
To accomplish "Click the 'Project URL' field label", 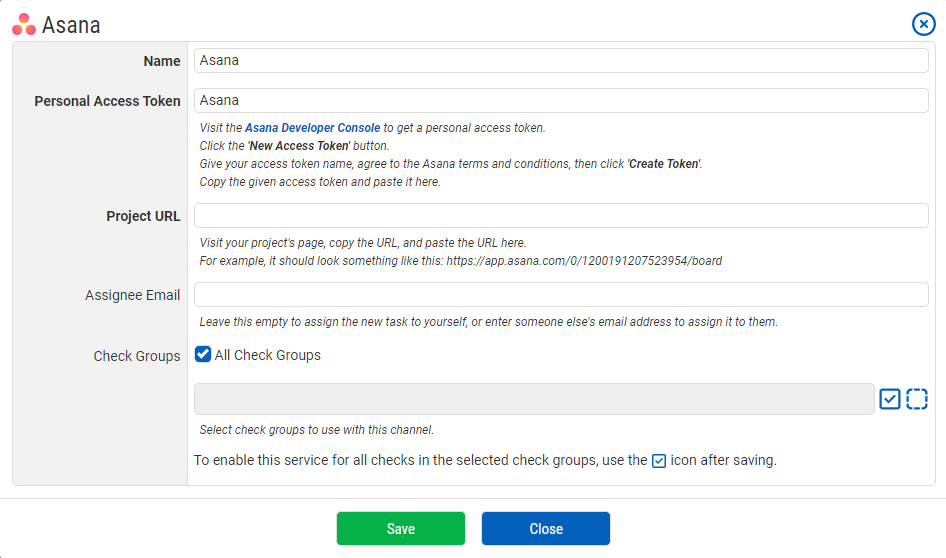I will tap(143, 216).
